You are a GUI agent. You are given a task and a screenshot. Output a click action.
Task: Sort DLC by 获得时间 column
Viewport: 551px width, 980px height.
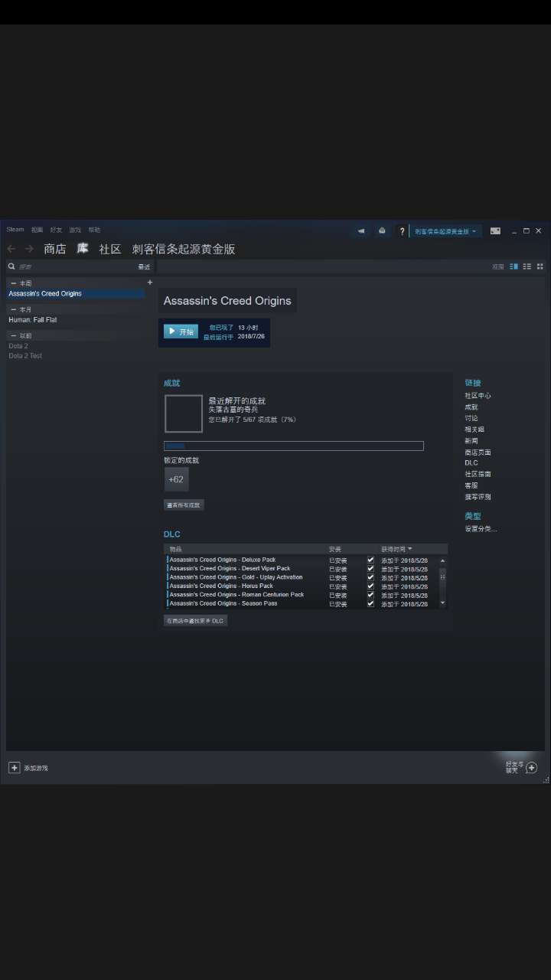pos(396,549)
